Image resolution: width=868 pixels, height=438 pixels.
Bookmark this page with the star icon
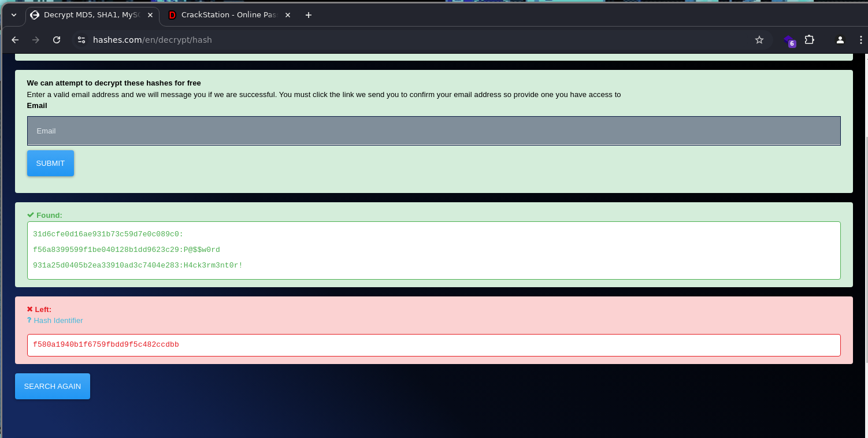pyautogui.click(x=759, y=40)
